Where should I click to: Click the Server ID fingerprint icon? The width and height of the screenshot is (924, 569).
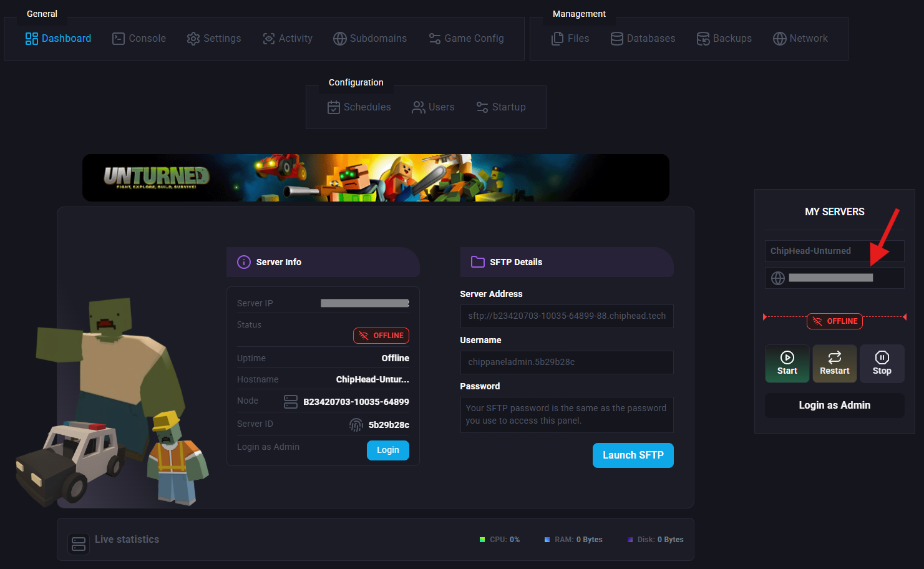[356, 425]
